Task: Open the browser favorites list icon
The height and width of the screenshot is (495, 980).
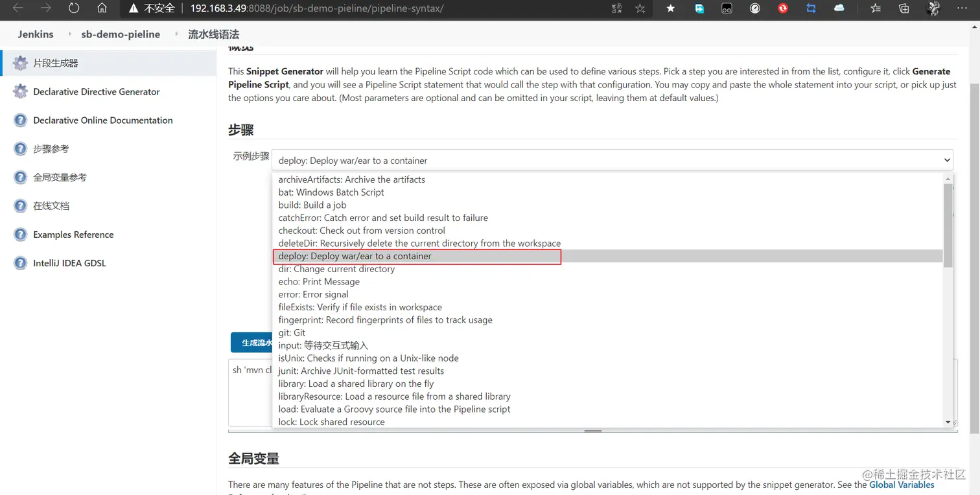Action: 876,8
